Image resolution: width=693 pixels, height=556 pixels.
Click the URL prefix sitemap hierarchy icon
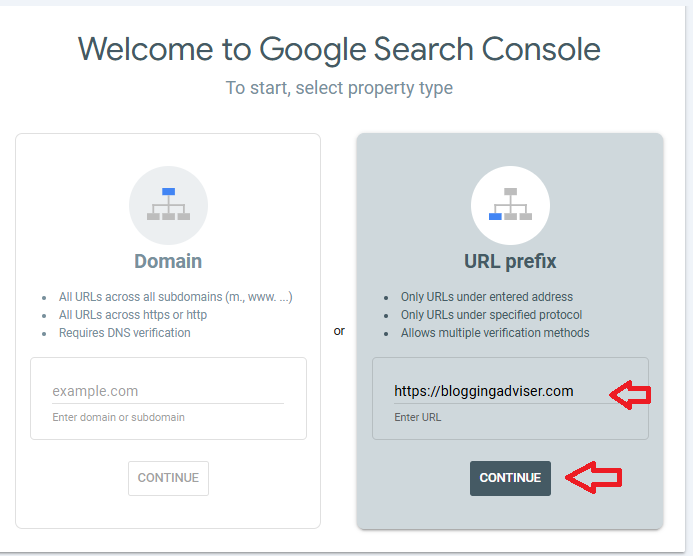pyautogui.click(x=510, y=205)
